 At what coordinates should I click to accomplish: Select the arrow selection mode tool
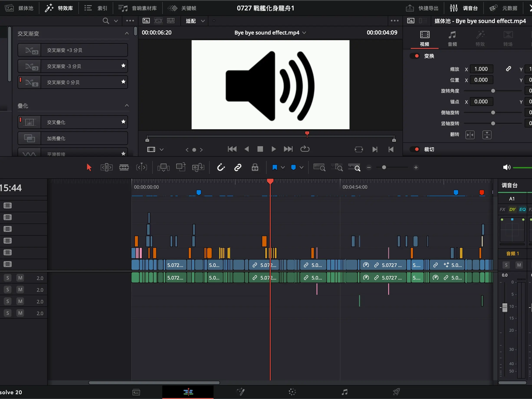[x=89, y=167]
